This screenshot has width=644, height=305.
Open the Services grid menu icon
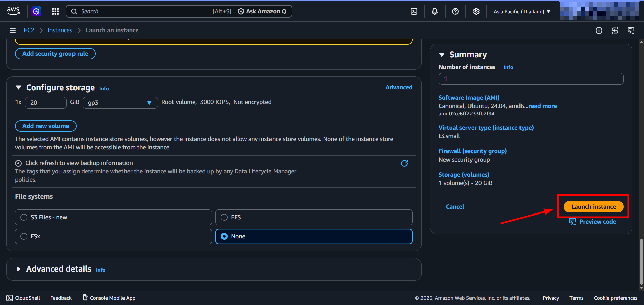(x=55, y=11)
